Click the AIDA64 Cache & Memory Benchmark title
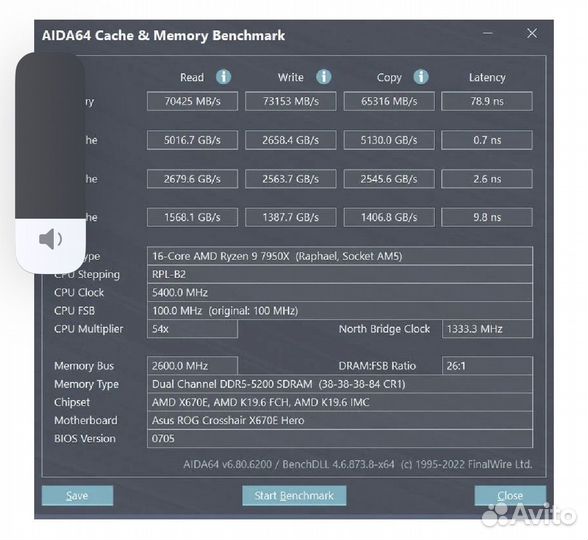Screen dimensions: 588x540 coord(164,36)
